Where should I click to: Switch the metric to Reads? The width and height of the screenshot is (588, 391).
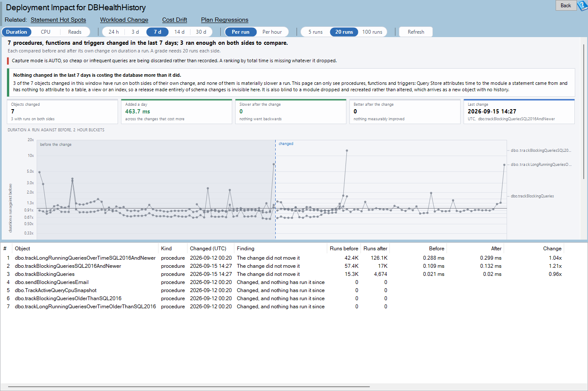(x=75, y=32)
